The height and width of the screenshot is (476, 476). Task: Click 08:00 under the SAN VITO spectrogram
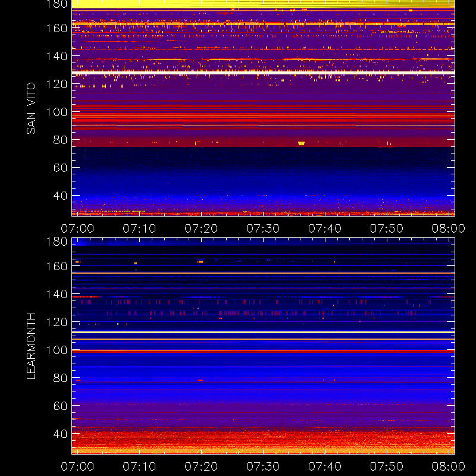pyautogui.click(x=449, y=228)
